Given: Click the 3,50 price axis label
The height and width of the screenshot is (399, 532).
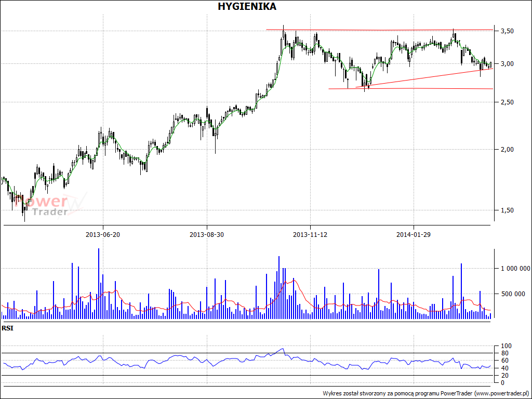Looking at the screenshot, I should [x=507, y=31].
